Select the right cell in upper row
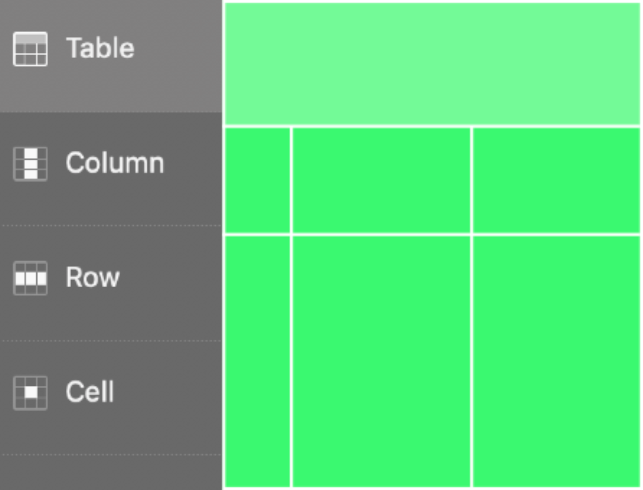The height and width of the screenshot is (490, 643). [557, 180]
